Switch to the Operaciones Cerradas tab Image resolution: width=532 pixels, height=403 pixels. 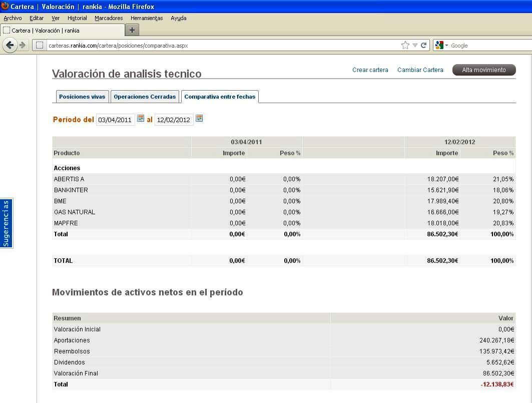pyautogui.click(x=145, y=97)
